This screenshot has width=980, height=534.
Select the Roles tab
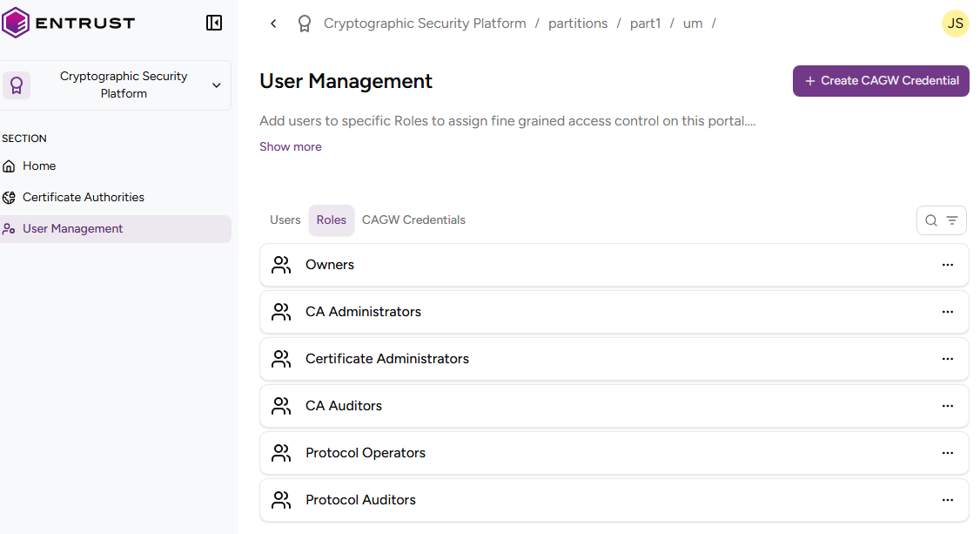(331, 220)
